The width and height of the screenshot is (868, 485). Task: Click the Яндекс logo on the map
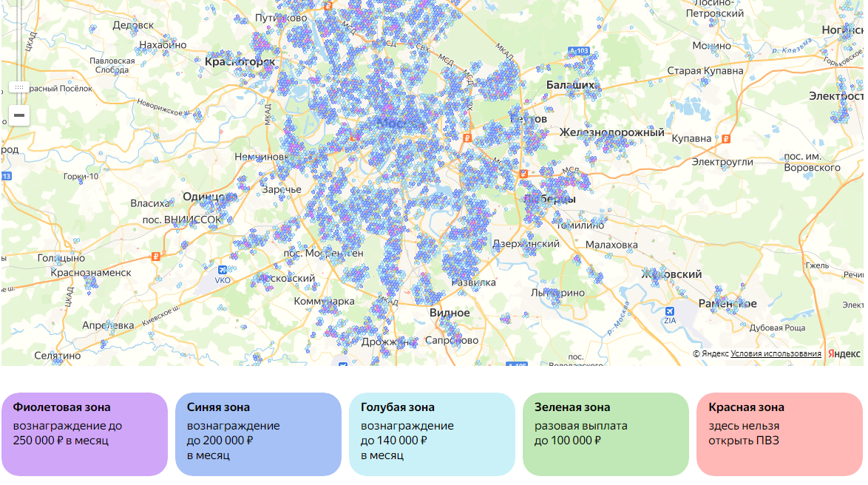pyautogui.click(x=844, y=354)
